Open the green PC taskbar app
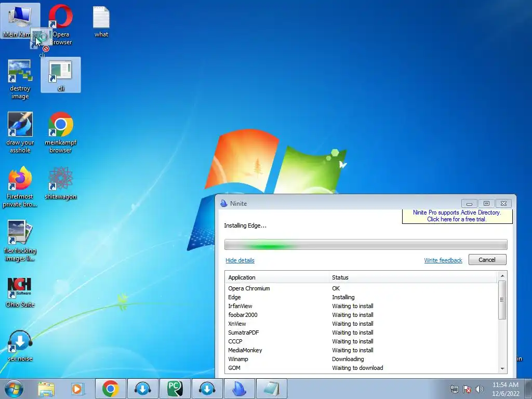The width and height of the screenshot is (532, 399). point(175,389)
